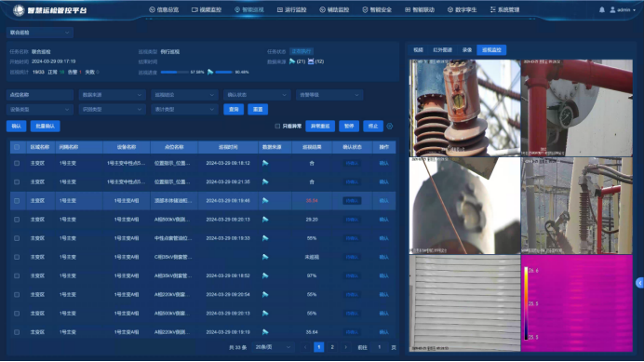Expand the 告警等级 filter dropdown
The image size is (644, 362).
(329, 95)
